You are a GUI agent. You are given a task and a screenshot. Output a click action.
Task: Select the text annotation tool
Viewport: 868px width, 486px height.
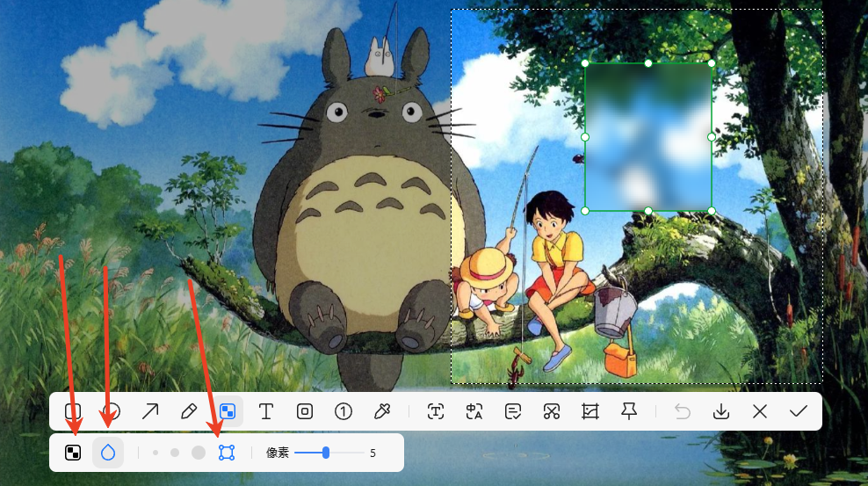pyautogui.click(x=266, y=411)
